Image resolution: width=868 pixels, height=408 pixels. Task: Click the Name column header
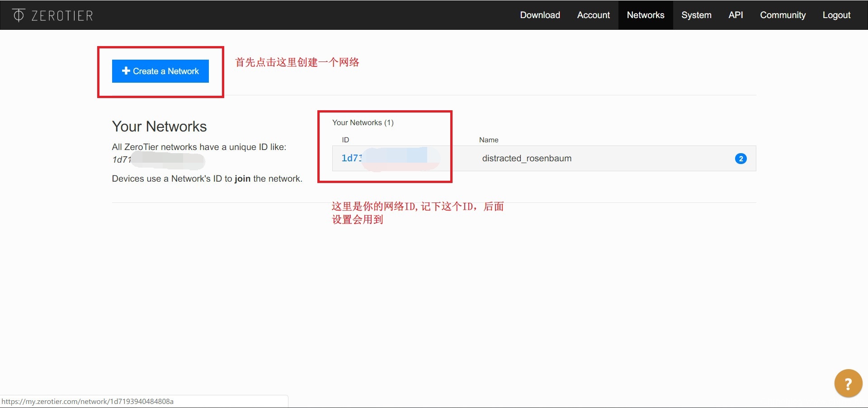pos(489,140)
